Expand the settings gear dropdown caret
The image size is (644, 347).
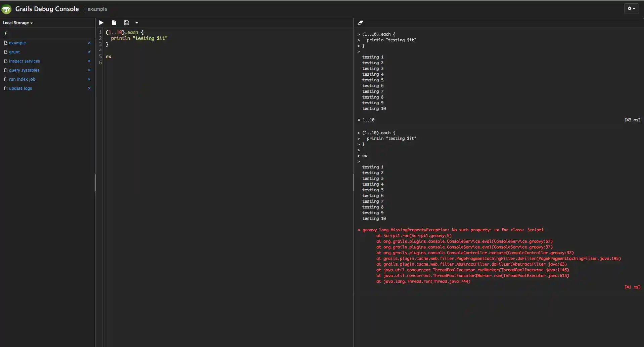click(635, 9)
